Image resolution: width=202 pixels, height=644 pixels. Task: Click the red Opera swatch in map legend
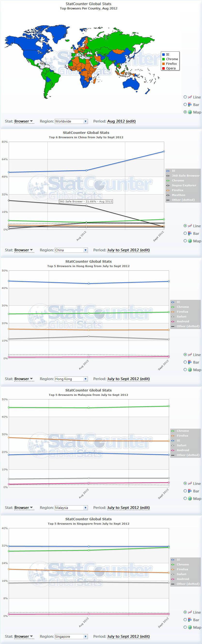click(163, 68)
